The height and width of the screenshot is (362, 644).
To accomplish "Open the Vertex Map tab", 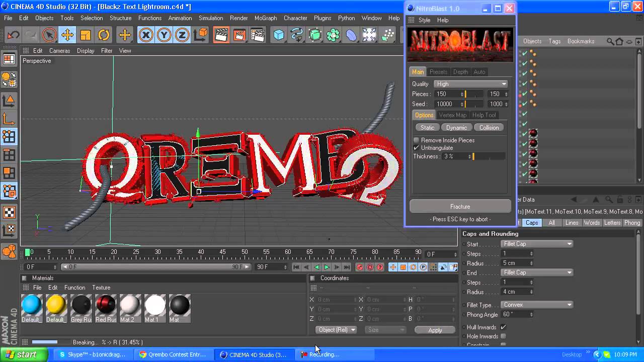I will pyautogui.click(x=453, y=115).
